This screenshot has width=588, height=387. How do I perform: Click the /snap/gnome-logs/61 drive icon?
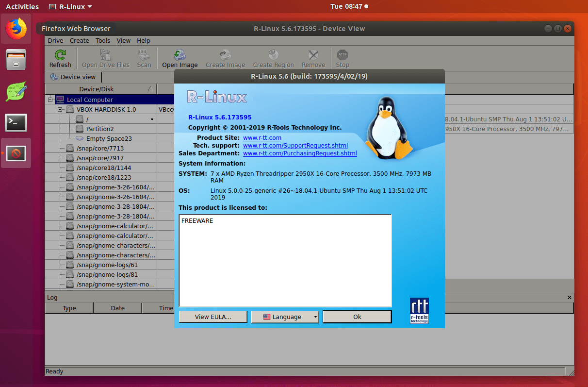70,265
